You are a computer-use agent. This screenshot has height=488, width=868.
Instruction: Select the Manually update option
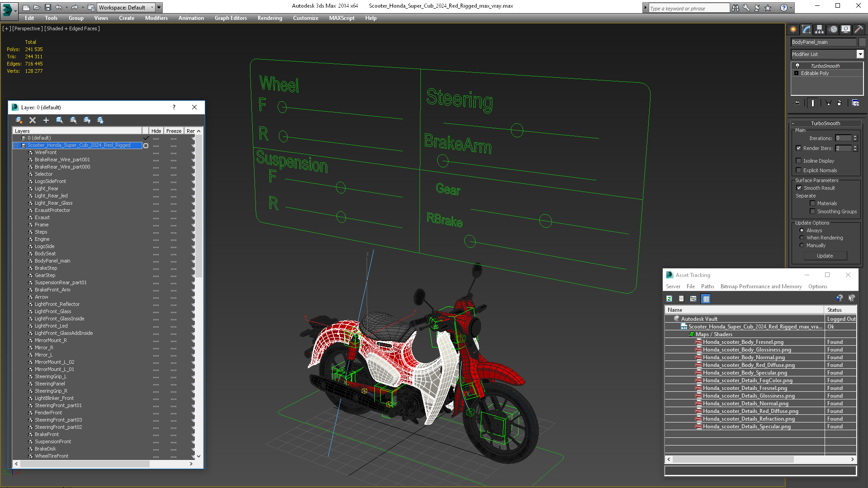(x=802, y=245)
